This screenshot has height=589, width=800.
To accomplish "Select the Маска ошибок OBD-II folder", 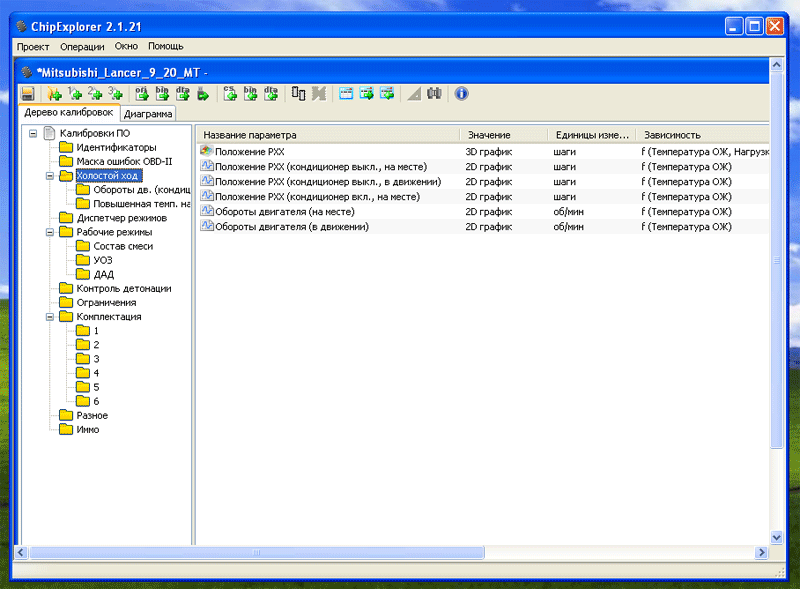I will tap(124, 161).
